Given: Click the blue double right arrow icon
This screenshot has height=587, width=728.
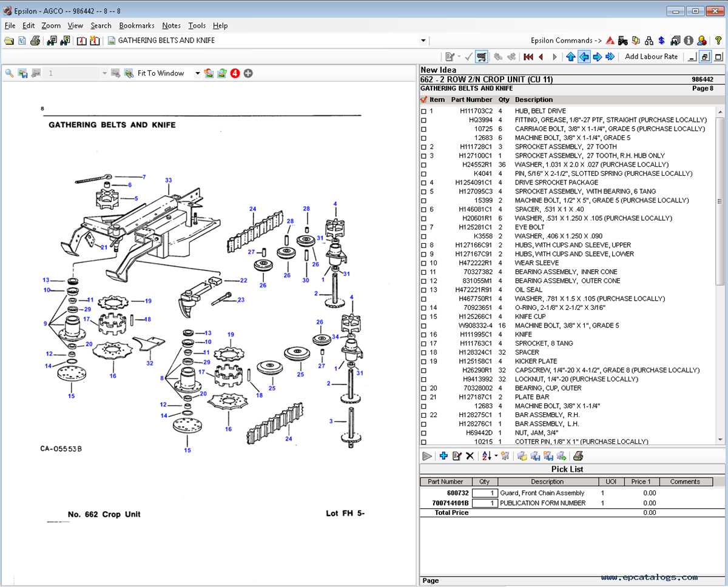Looking at the screenshot, I should pos(610,56).
